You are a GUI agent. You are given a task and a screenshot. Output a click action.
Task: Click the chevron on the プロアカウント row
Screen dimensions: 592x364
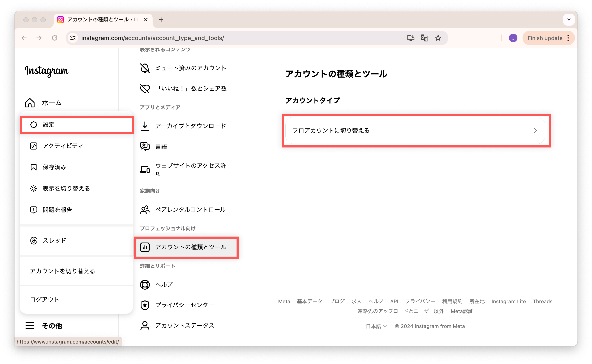click(x=535, y=130)
